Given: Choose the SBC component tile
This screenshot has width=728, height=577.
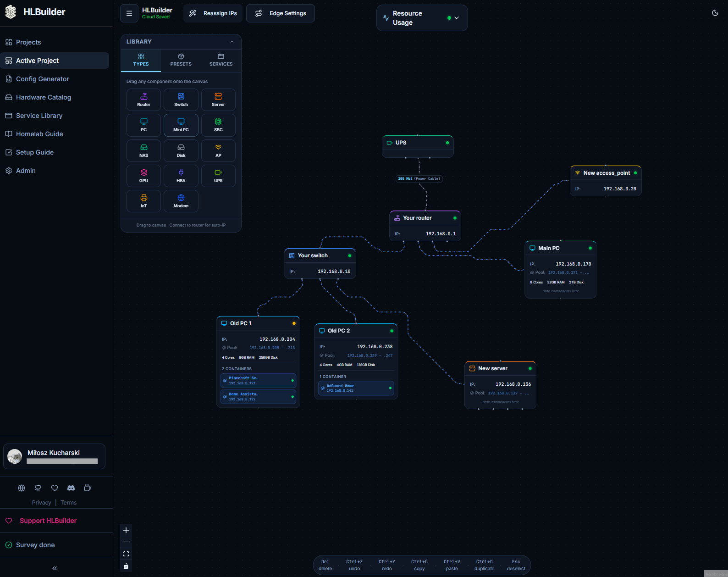Looking at the screenshot, I should click(x=218, y=125).
